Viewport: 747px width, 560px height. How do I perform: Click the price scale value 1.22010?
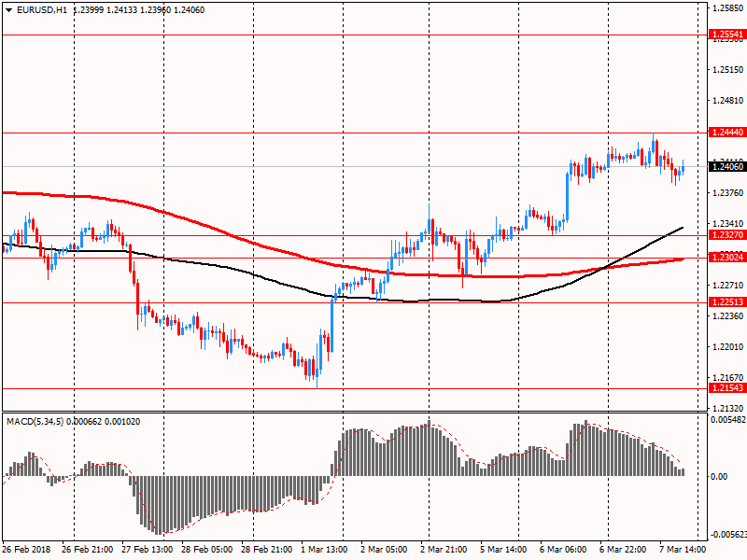tap(728, 346)
